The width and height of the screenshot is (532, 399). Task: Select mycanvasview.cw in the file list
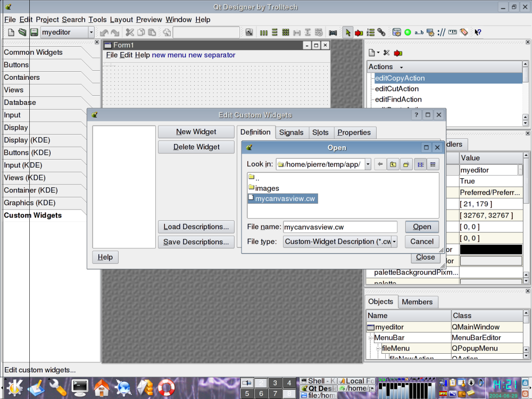tap(282, 198)
